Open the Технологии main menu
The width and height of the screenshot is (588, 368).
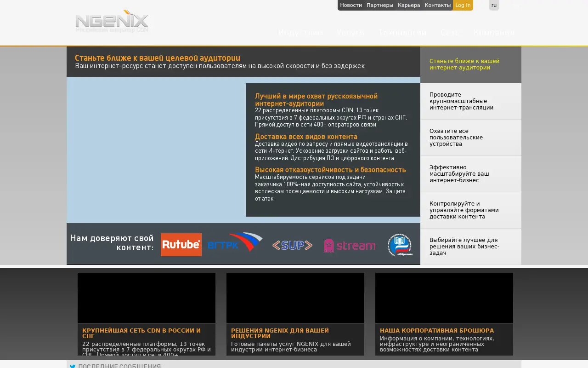click(402, 33)
